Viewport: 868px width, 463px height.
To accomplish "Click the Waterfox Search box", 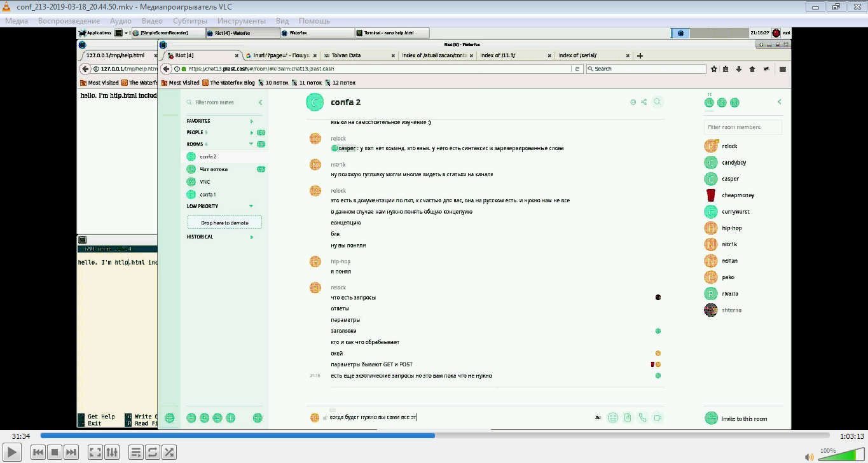I will 645,69.
